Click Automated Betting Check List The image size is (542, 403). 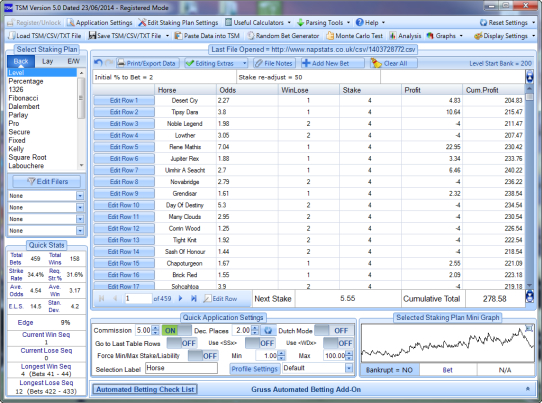coord(145,390)
